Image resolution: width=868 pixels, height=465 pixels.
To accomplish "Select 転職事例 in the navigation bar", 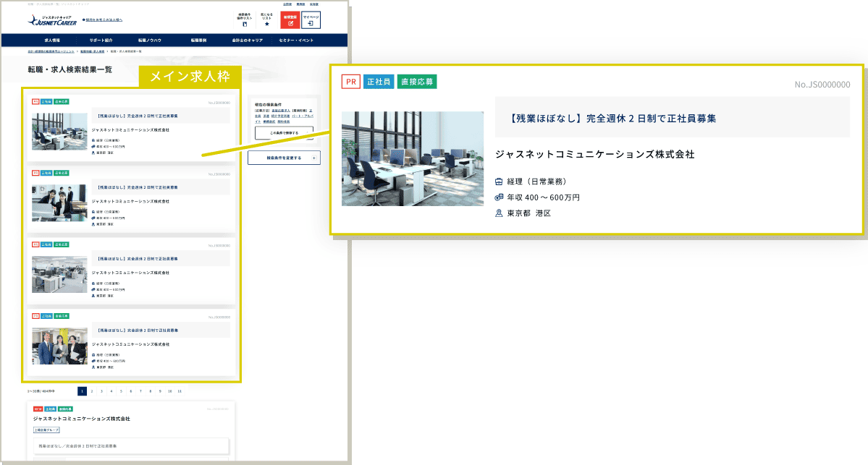I will coord(198,40).
